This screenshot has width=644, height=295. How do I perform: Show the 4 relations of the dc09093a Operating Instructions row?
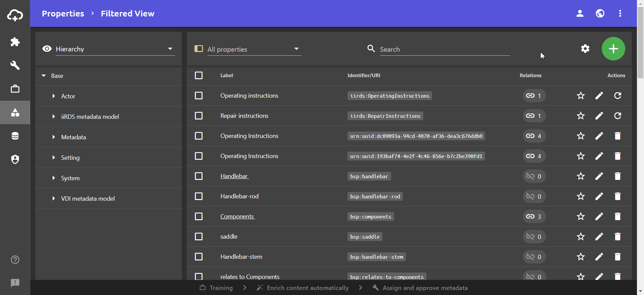(x=534, y=136)
